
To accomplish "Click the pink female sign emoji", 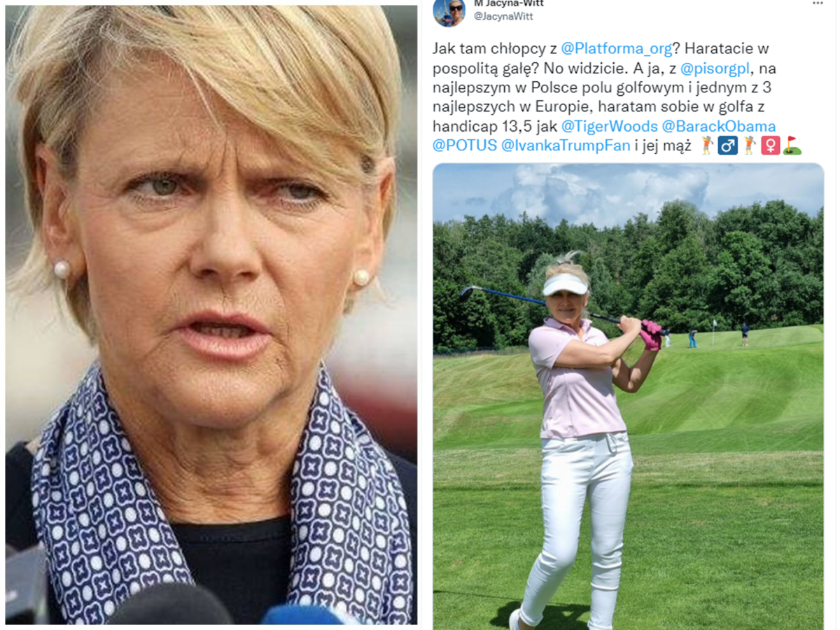I will [771, 146].
